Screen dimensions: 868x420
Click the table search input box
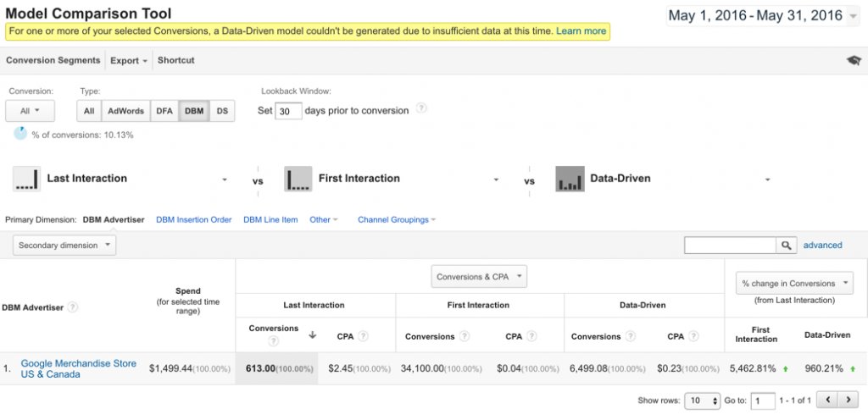point(730,246)
